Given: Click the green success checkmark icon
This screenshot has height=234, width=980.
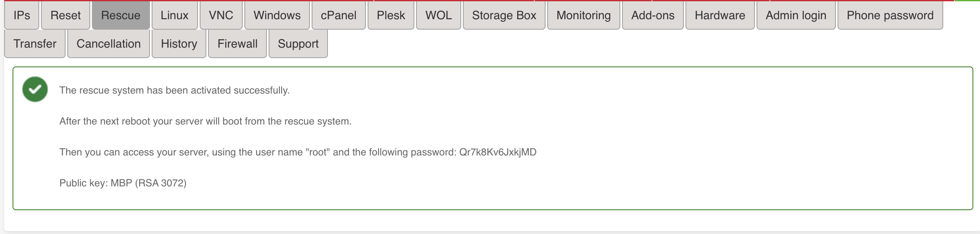Looking at the screenshot, I should pos(35,89).
